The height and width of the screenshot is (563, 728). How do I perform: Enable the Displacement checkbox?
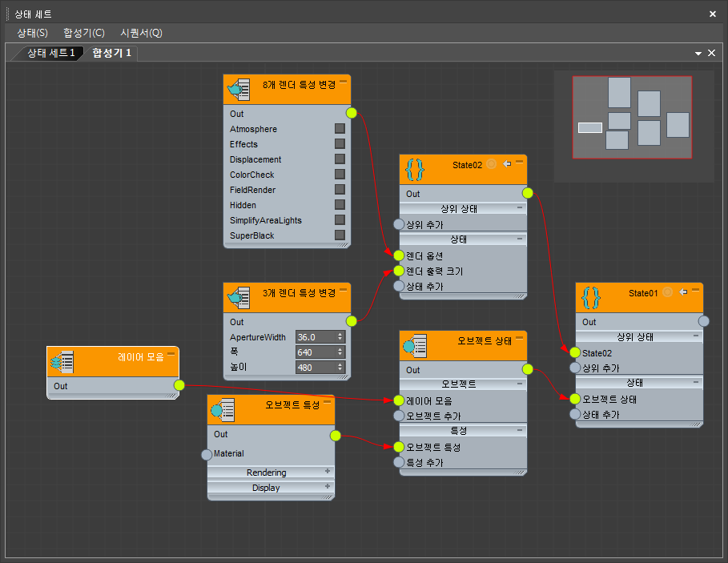point(340,159)
